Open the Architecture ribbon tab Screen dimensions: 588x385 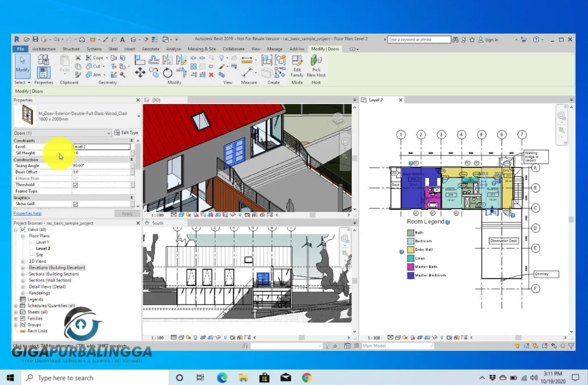click(x=44, y=49)
